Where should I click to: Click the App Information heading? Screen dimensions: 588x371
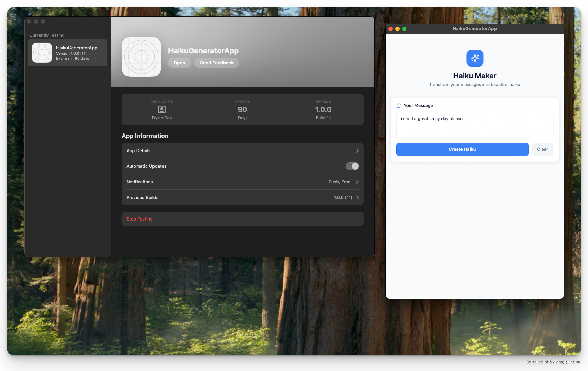pyautogui.click(x=145, y=136)
